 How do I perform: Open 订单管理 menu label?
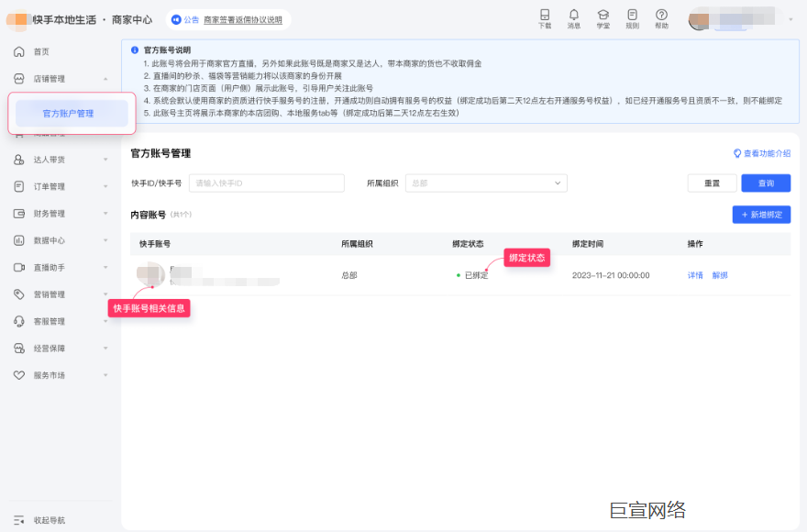[x=50, y=186]
